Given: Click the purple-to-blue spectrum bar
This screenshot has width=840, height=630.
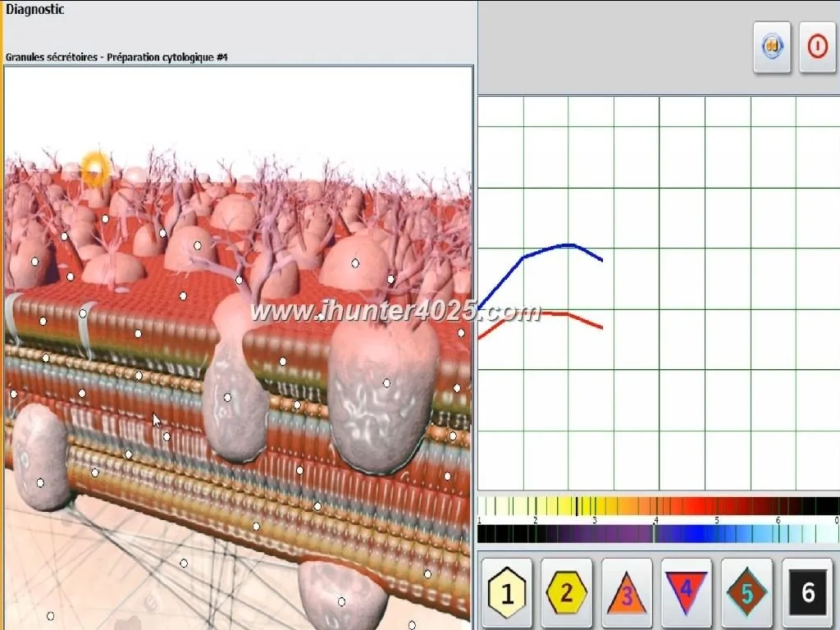Looking at the screenshot, I should click(x=659, y=534).
